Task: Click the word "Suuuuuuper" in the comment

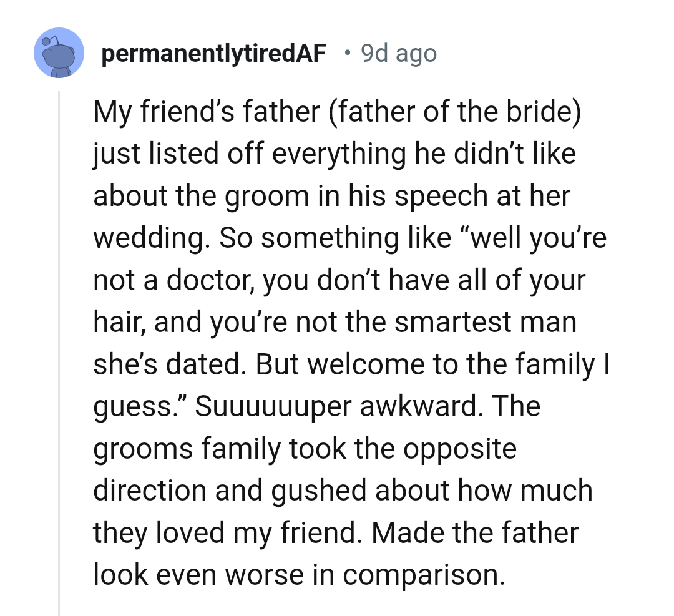Action: click(273, 406)
